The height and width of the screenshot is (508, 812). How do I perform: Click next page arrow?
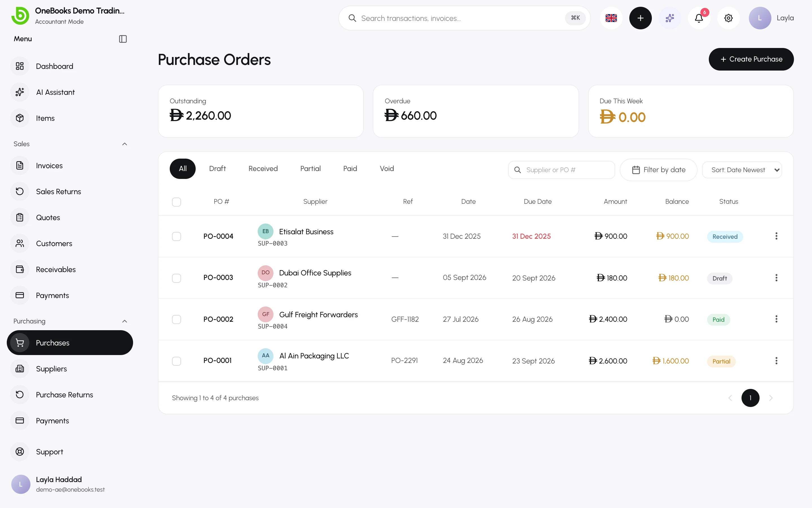click(x=771, y=398)
